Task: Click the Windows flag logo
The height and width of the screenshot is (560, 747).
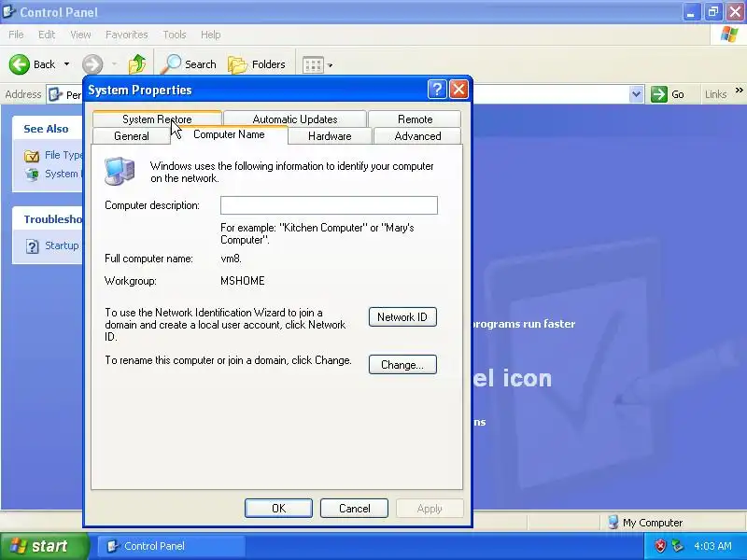Action: [x=728, y=35]
